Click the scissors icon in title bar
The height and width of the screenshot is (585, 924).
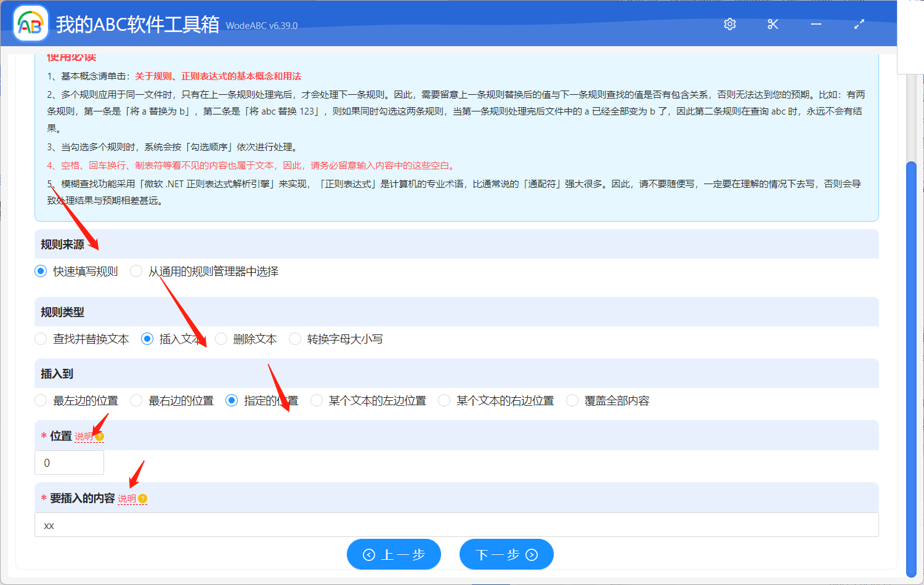[772, 24]
